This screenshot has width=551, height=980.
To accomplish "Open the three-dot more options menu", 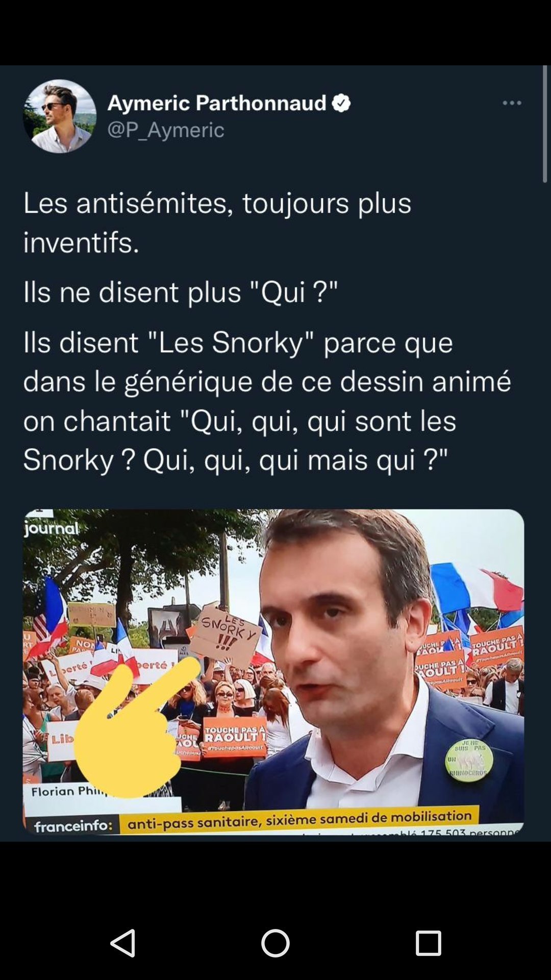I will 512,103.
